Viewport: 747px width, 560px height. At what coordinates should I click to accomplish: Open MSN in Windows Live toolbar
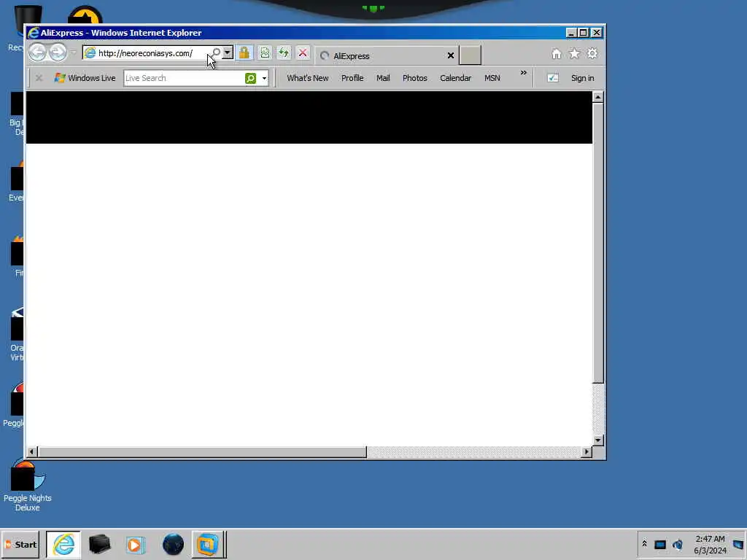492,78
